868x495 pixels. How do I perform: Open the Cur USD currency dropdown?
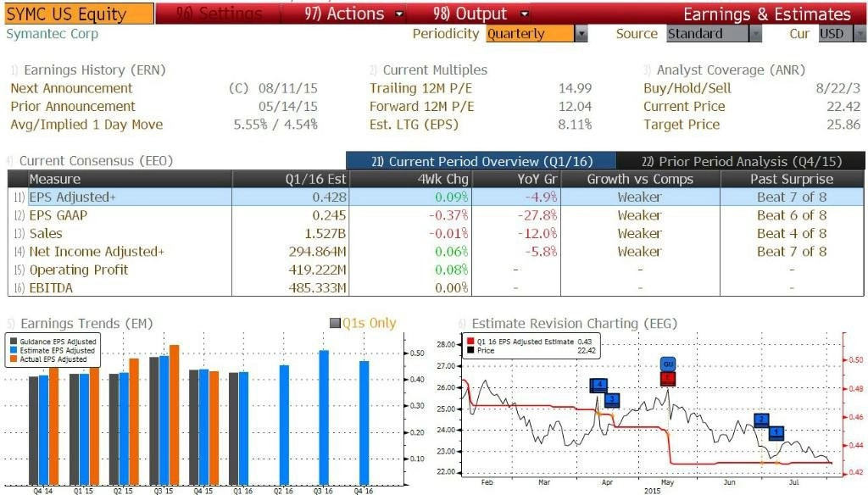[842, 34]
